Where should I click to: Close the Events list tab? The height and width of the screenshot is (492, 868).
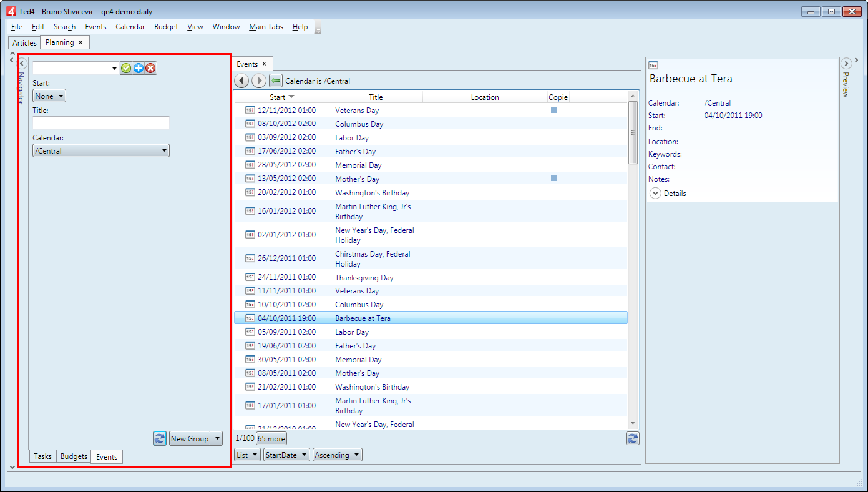pyautogui.click(x=264, y=64)
